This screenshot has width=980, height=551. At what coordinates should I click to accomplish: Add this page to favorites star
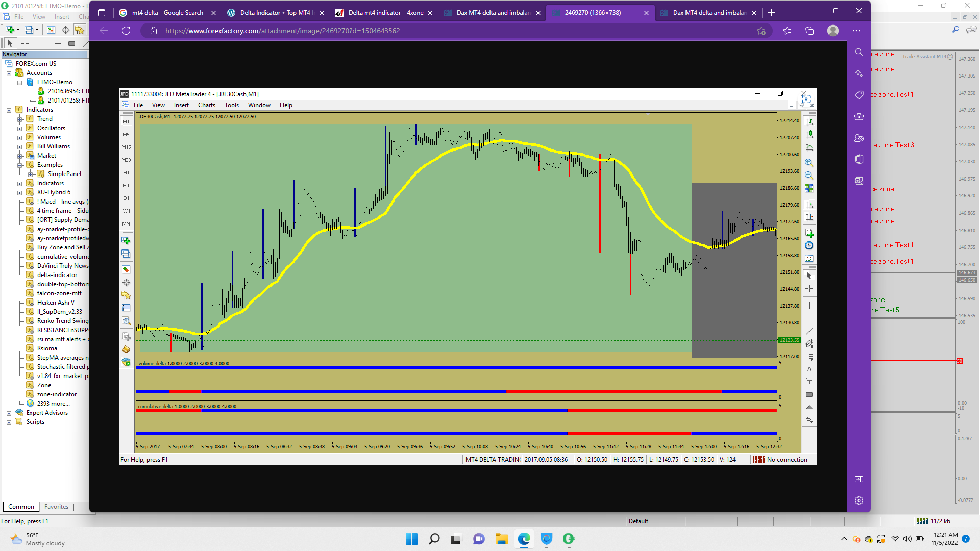tap(761, 31)
